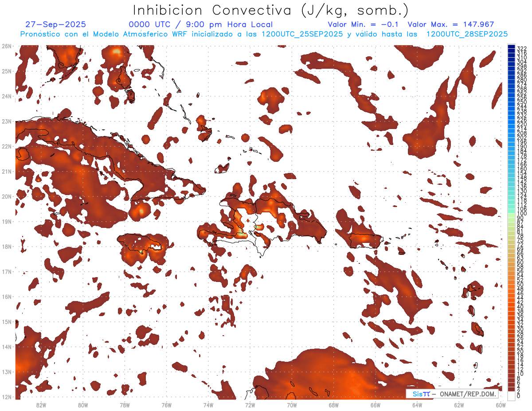Viewport: 532px width, 411px height.
Task: Click the 0000 UTC / 9:00 pm Hora Local text
Action: coord(200,24)
